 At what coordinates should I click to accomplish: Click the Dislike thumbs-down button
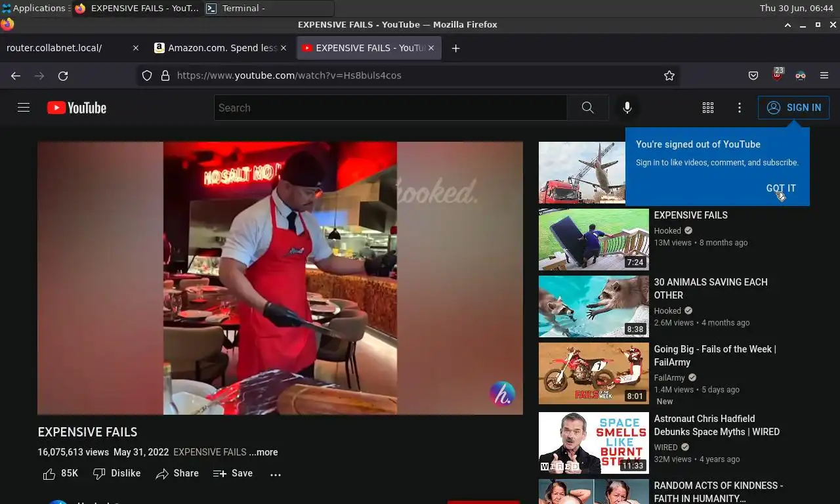[117, 473]
